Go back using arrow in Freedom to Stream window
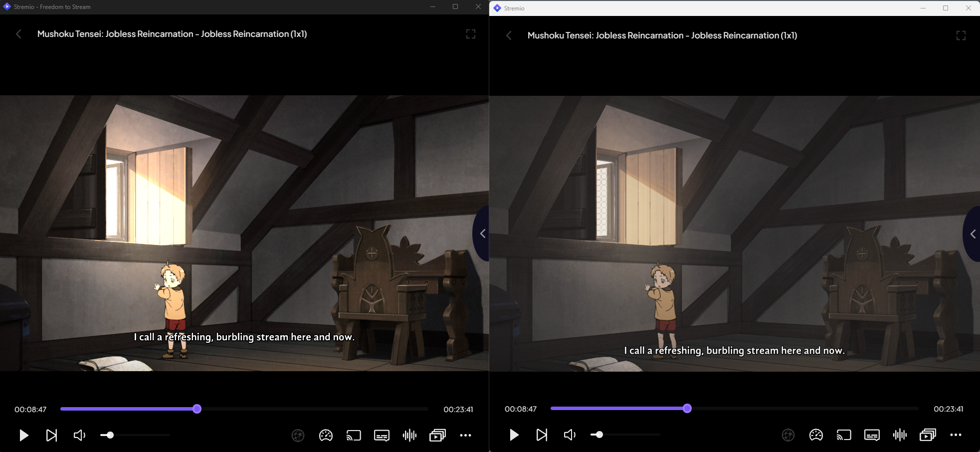The height and width of the screenshot is (452, 980). click(18, 34)
